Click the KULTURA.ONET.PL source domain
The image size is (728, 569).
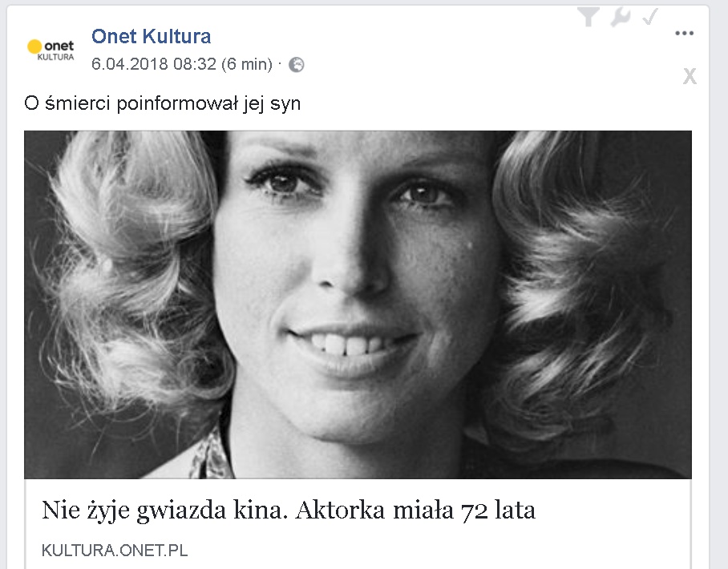coord(115,551)
